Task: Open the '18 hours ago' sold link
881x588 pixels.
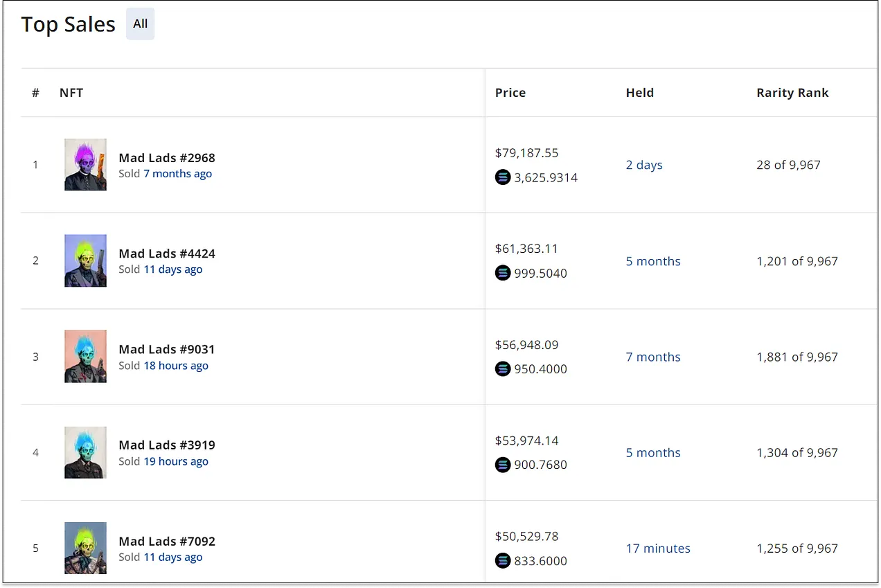Action: [x=176, y=366]
